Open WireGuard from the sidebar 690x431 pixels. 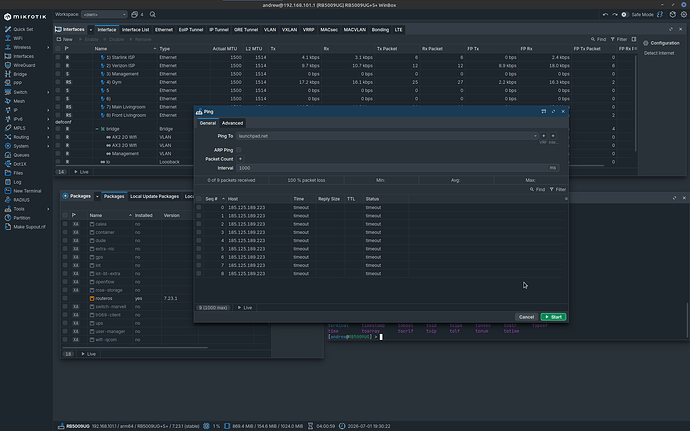[24, 65]
